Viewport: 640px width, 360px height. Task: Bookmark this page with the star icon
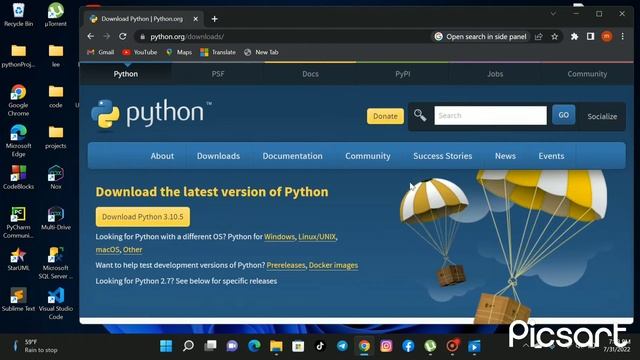pos(554,36)
